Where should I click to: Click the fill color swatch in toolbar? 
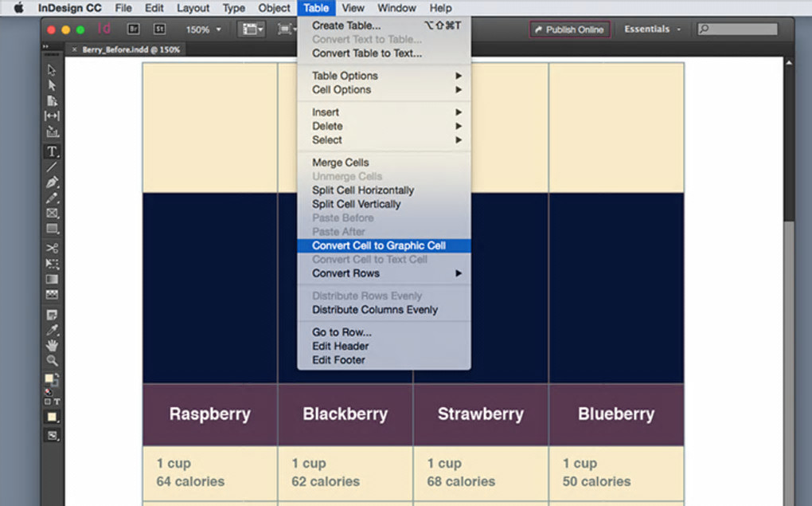(49, 379)
